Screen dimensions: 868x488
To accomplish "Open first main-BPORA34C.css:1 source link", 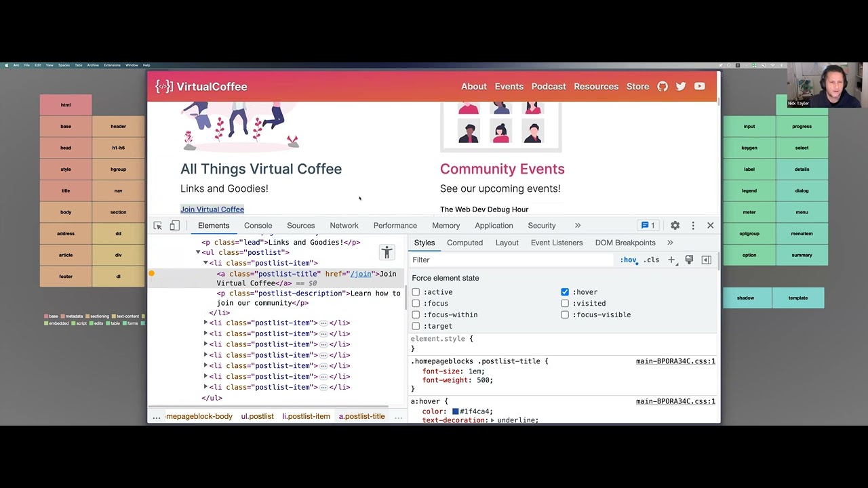I will click(675, 361).
